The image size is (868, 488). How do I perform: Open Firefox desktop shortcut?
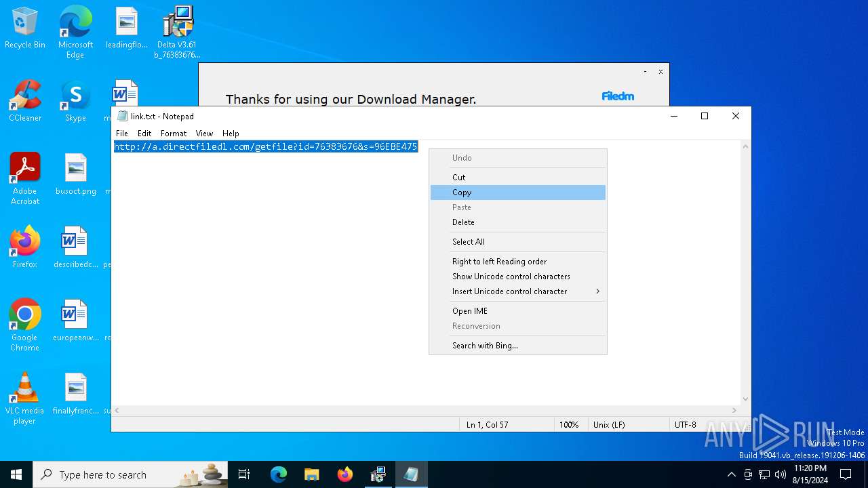25,247
